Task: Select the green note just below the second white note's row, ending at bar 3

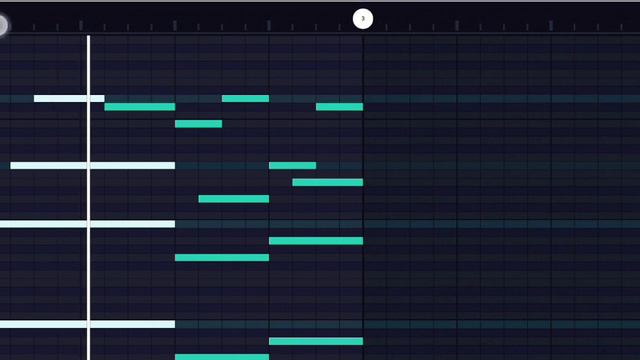Action: pos(327,182)
